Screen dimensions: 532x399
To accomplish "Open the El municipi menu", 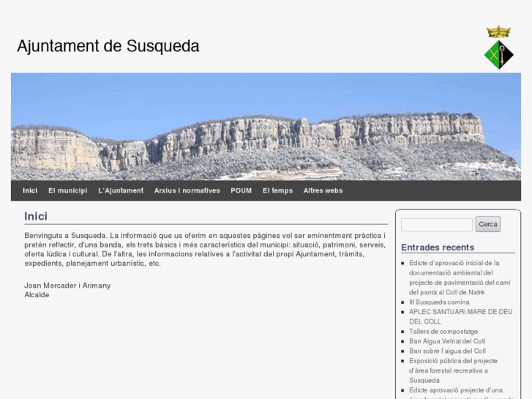I will pos(67,190).
